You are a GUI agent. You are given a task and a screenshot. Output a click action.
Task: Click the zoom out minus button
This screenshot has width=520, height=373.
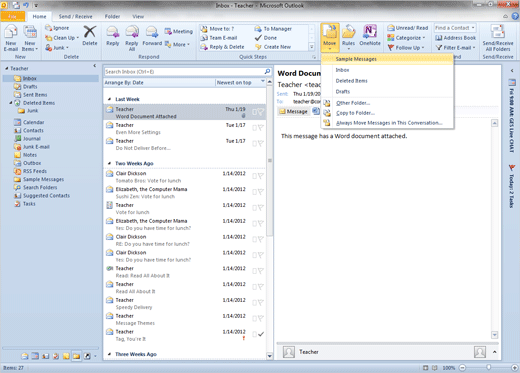pyautogui.click(x=462, y=368)
